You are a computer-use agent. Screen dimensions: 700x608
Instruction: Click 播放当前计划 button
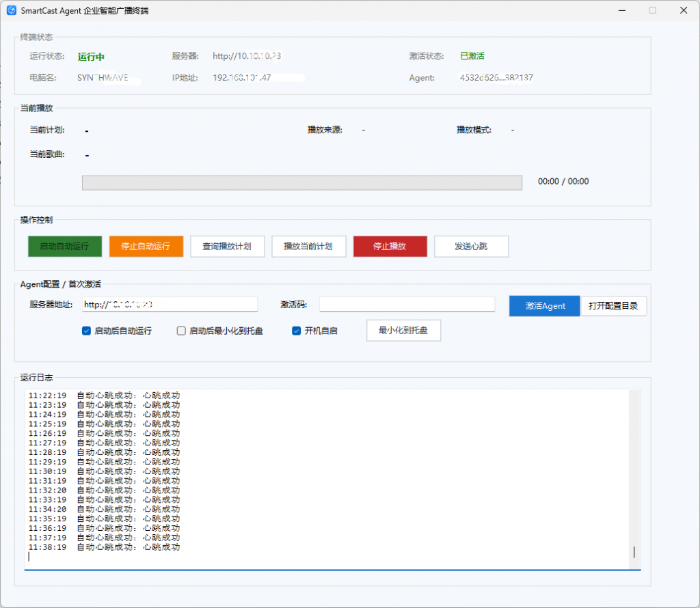(x=309, y=246)
